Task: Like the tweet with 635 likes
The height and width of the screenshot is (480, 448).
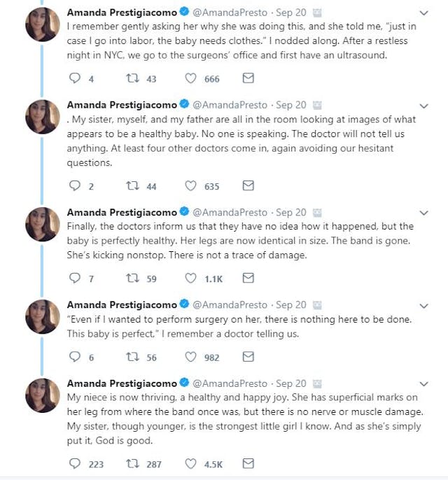Action: point(190,185)
